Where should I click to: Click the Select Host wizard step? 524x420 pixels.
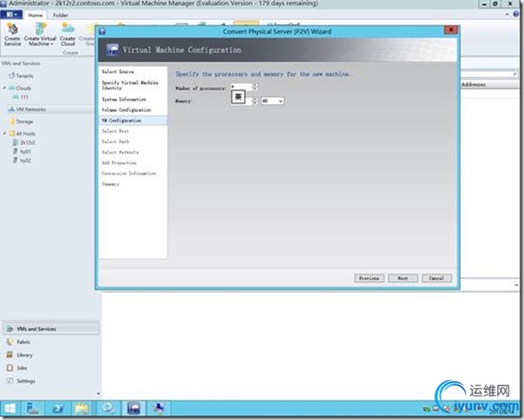click(115, 131)
